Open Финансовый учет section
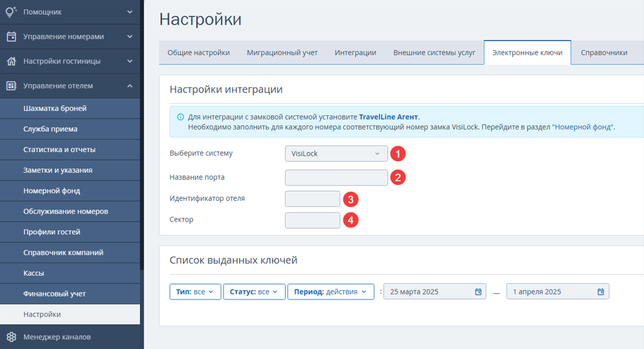The height and width of the screenshot is (349, 644). point(70,293)
